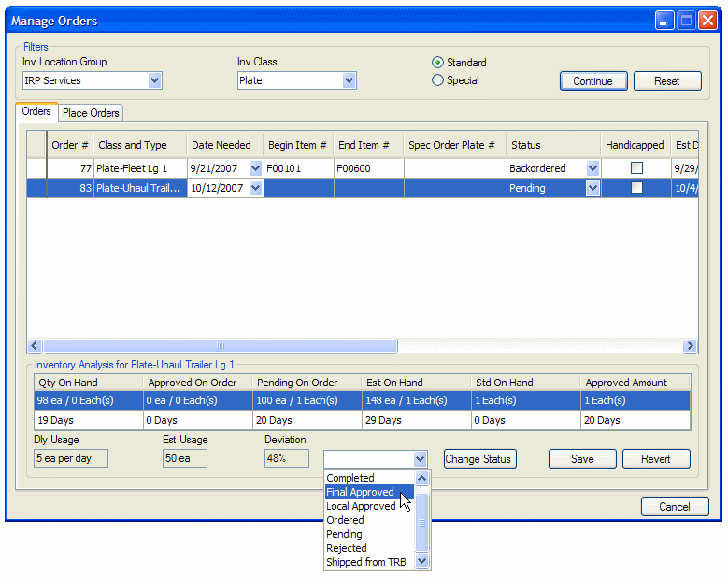Choose Rejected from the status list
The image size is (728, 578).
click(369, 548)
